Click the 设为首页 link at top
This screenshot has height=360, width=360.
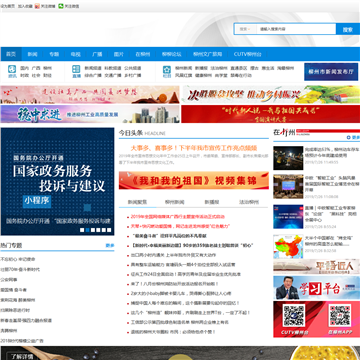[8, 6]
